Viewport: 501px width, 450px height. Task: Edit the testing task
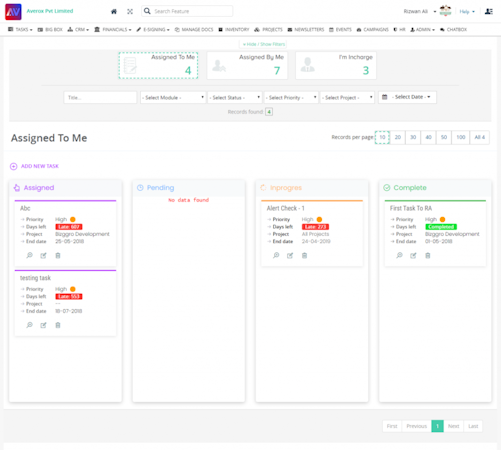click(x=43, y=325)
